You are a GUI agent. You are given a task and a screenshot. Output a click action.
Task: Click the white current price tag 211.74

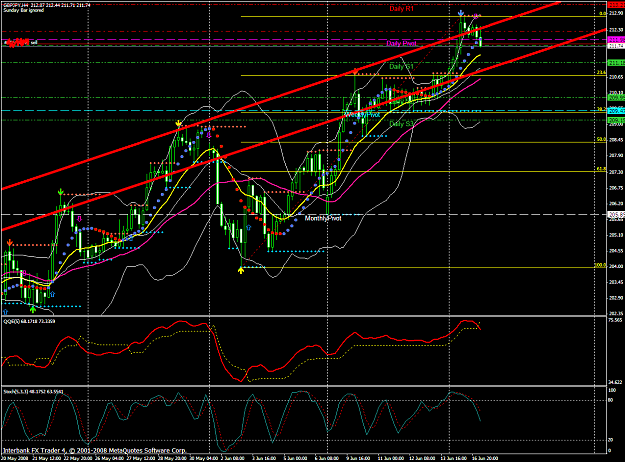(616, 46)
